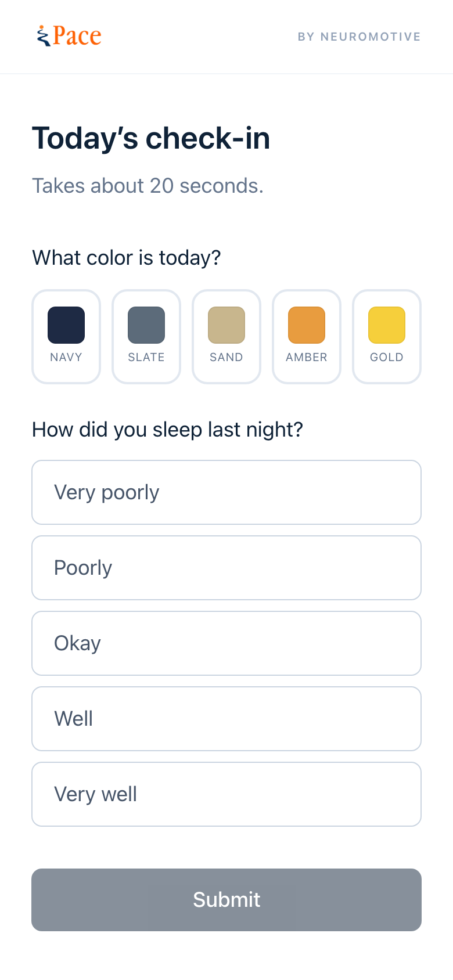
Task: Choose the Slate color swatch
Action: [146, 337]
